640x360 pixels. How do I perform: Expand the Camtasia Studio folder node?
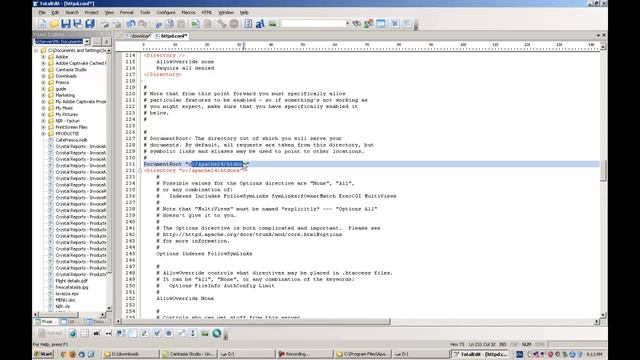point(43,69)
